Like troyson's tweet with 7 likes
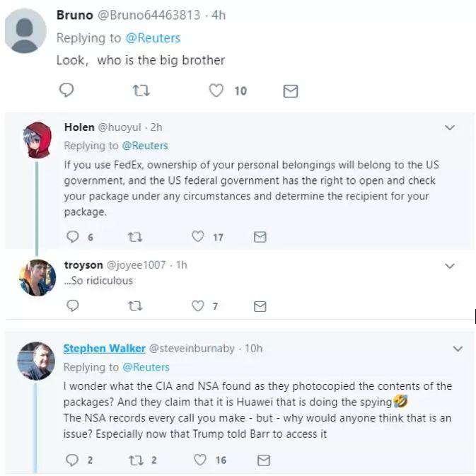The image size is (476, 476). pyautogui.click(x=199, y=306)
